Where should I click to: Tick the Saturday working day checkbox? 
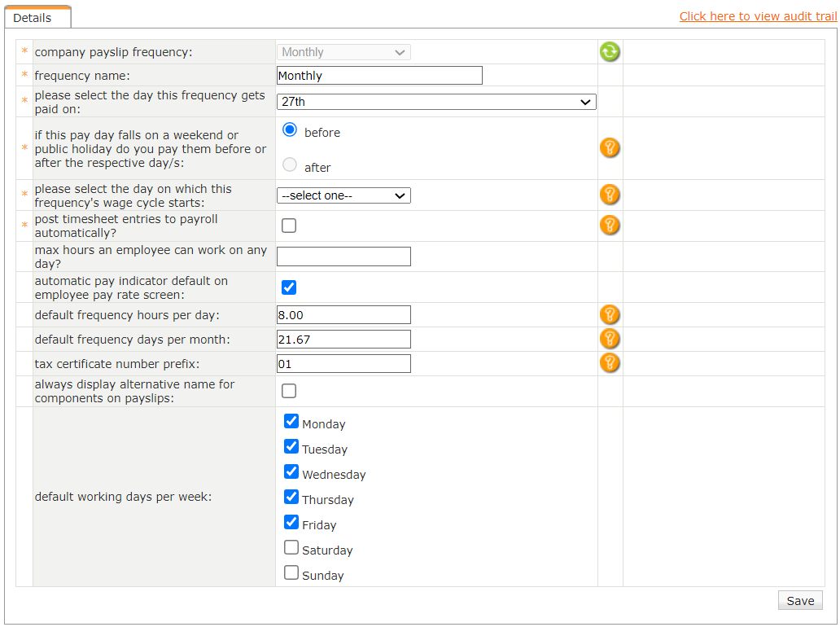pyautogui.click(x=291, y=548)
